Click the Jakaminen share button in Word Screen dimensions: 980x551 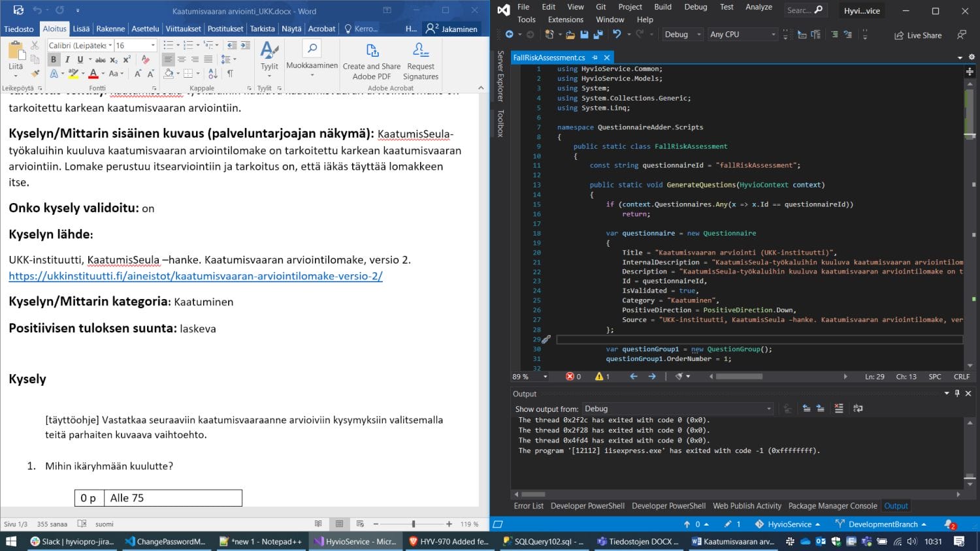(451, 29)
